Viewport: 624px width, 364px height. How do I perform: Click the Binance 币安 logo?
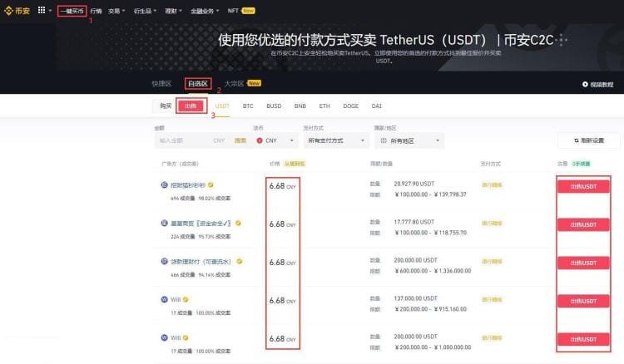click(17, 11)
